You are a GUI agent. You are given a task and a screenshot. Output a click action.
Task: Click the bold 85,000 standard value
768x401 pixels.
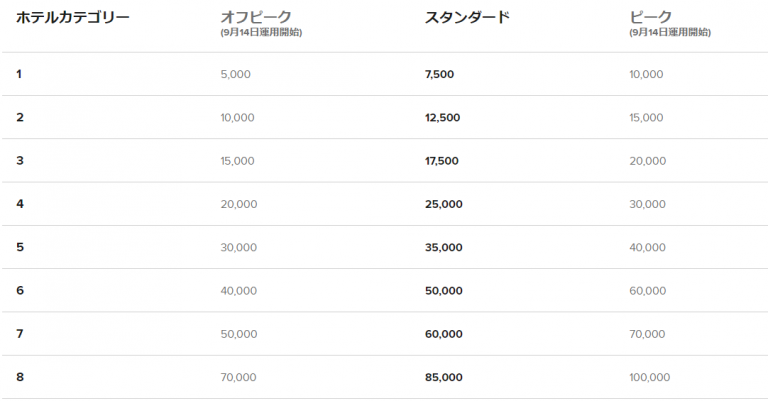coord(445,377)
